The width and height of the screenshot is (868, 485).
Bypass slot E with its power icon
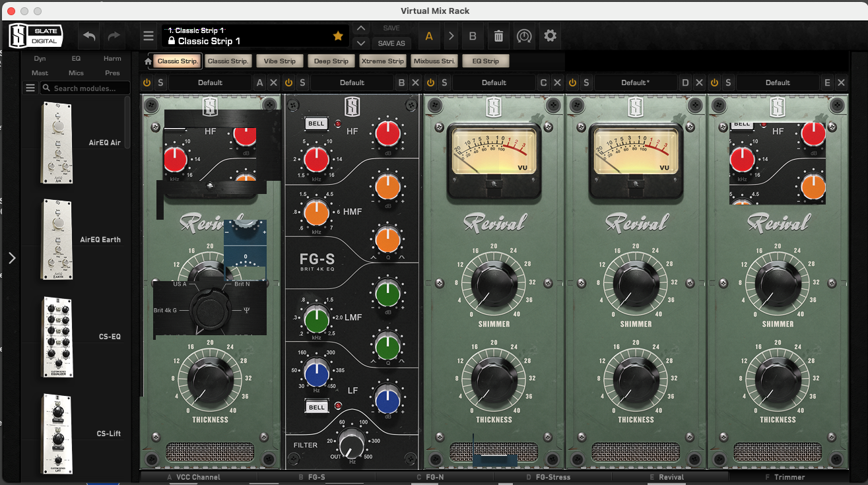click(x=714, y=82)
